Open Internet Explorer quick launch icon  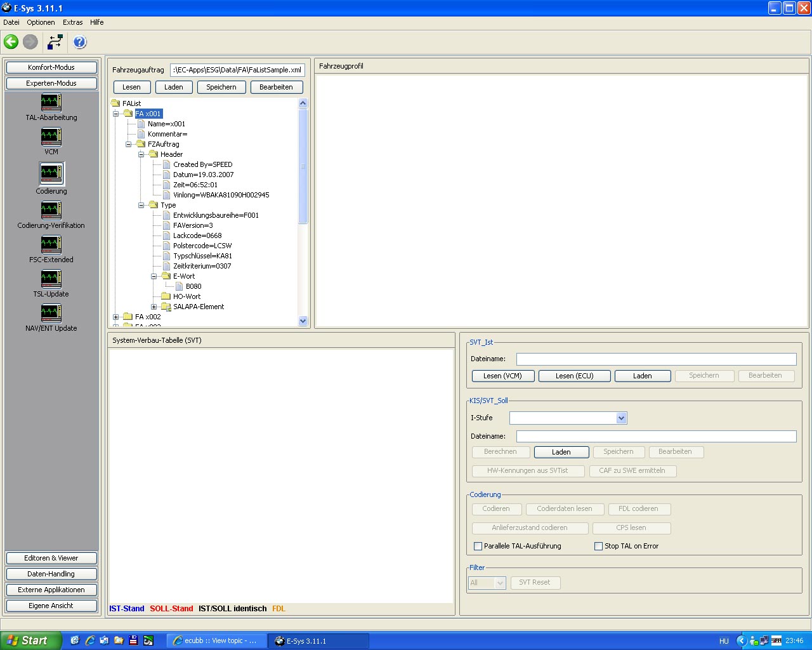click(x=89, y=640)
